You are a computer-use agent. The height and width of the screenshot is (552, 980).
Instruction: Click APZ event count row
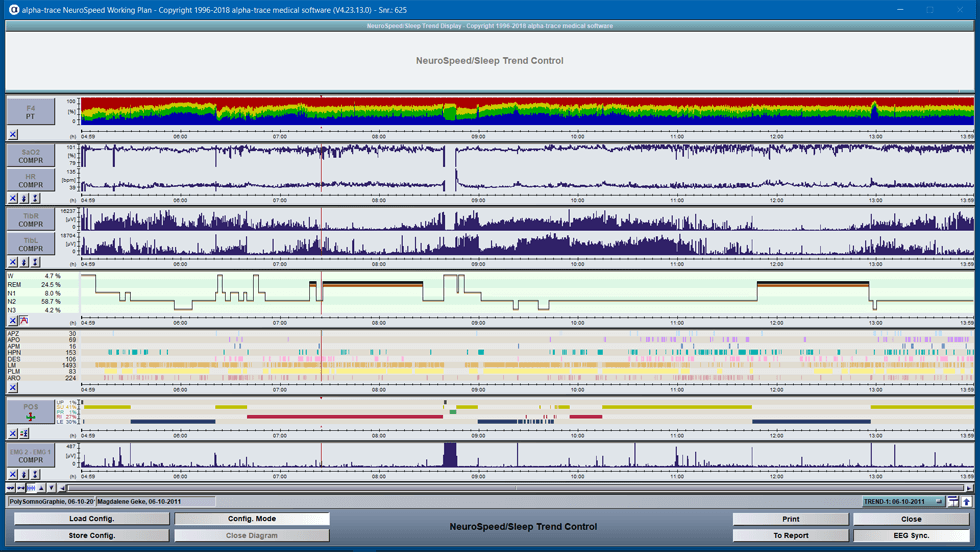[x=42, y=333]
